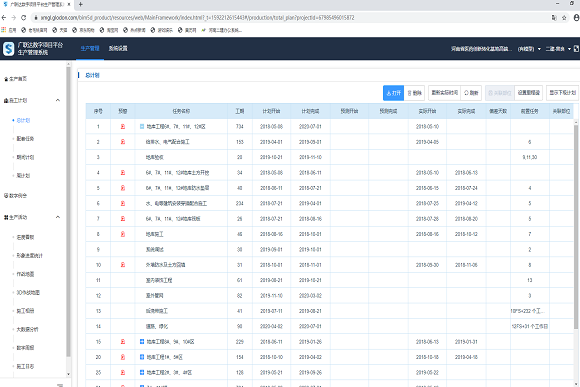Click the red warning icon in row 1
The image size is (580, 387).
[x=123, y=127]
